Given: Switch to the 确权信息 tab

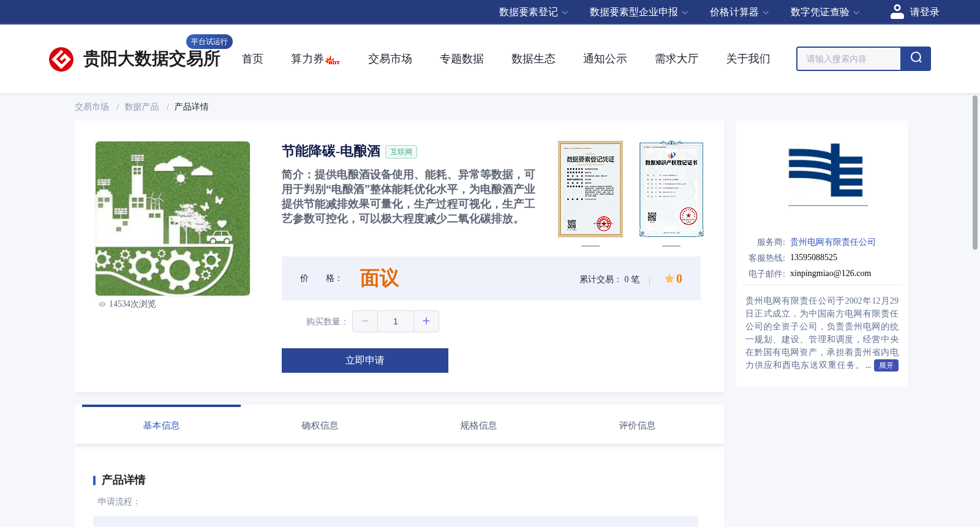Looking at the screenshot, I should 320,425.
